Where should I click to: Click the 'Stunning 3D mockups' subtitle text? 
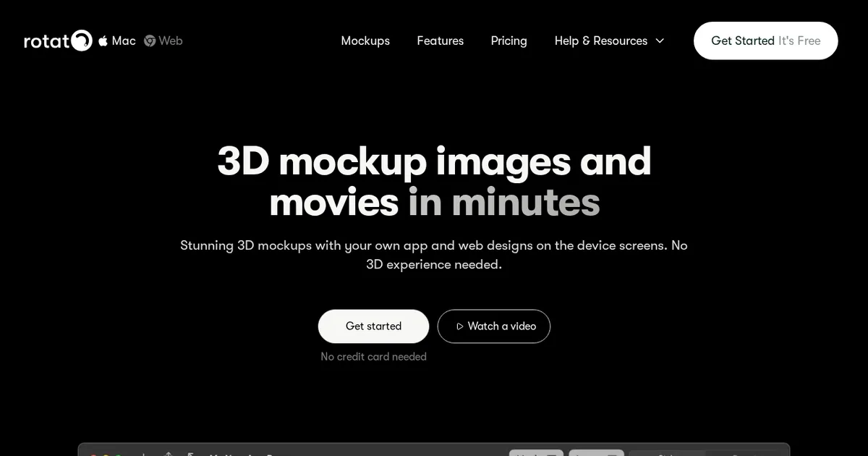(x=434, y=255)
